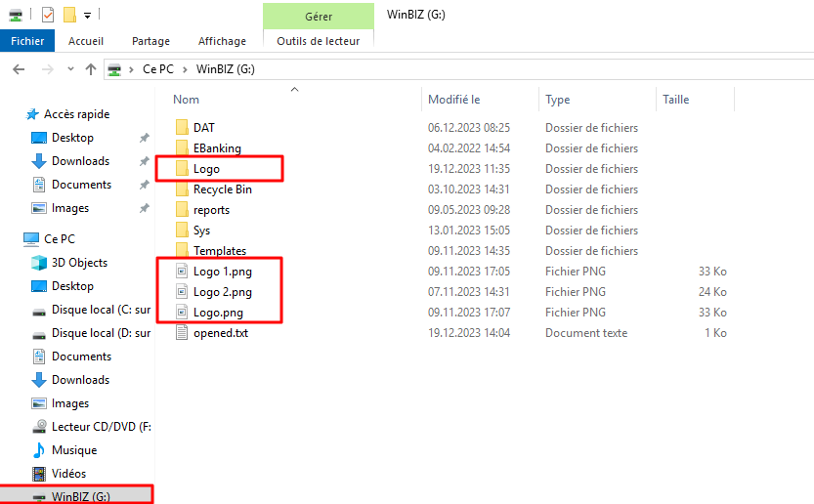Expand the chevron after Ce PC in breadcrumb
Viewport: 814px width, 504px height.
pos(185,69)
